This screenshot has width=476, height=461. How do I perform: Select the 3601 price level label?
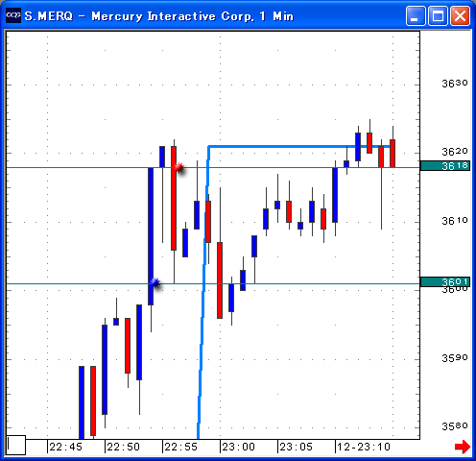coord(445,281)
